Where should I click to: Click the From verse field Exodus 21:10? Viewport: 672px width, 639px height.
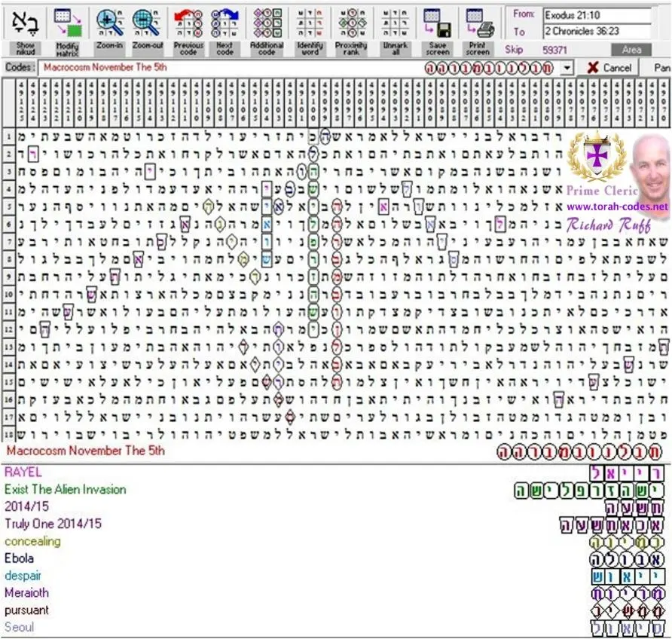(597, 15)
